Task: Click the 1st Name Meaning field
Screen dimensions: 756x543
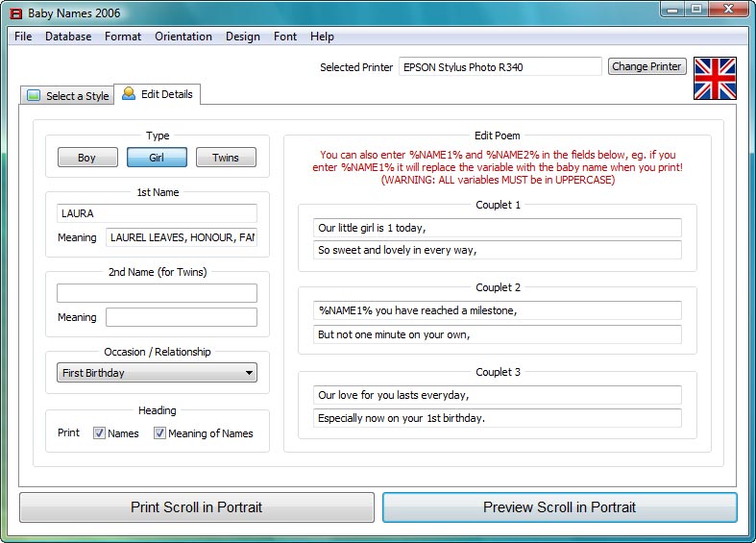Action: coord(182,237)
